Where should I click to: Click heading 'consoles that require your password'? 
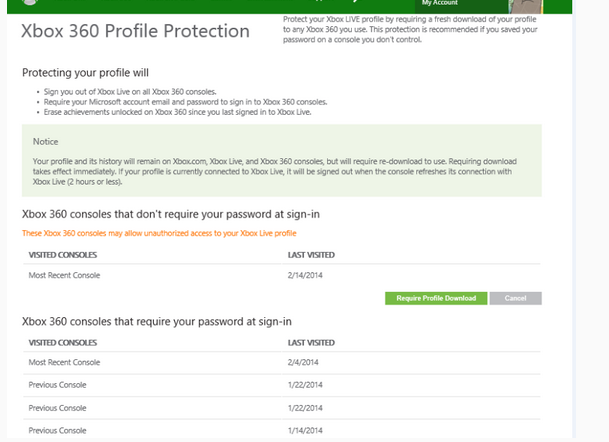coord(156,321)
